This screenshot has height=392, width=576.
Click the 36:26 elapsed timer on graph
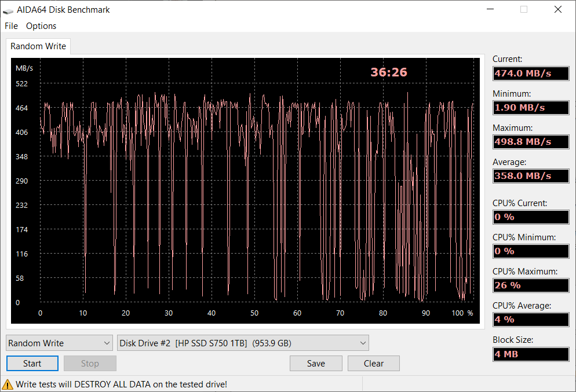pos(389,72)
